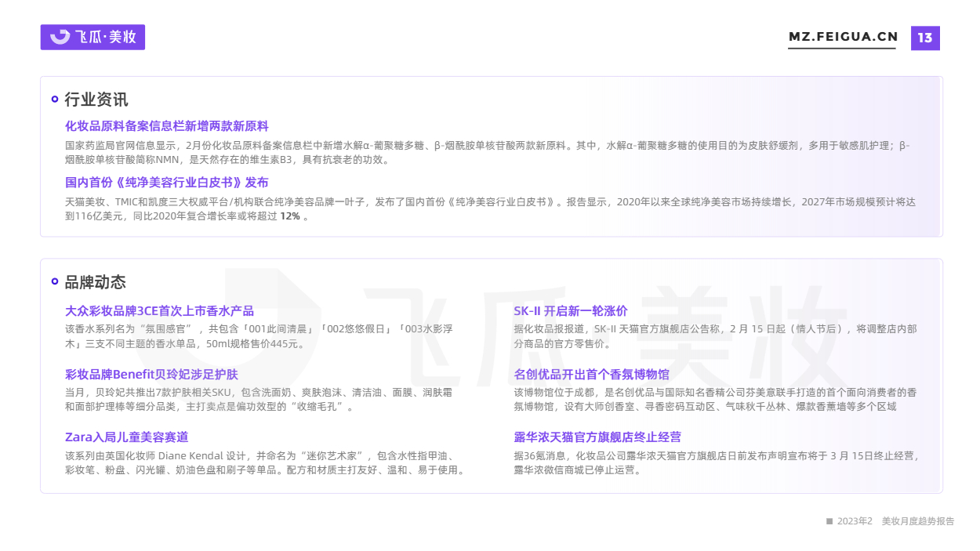Click the bold 12% figure
This screenshot has height=551, width=980.
pos(290,216)
